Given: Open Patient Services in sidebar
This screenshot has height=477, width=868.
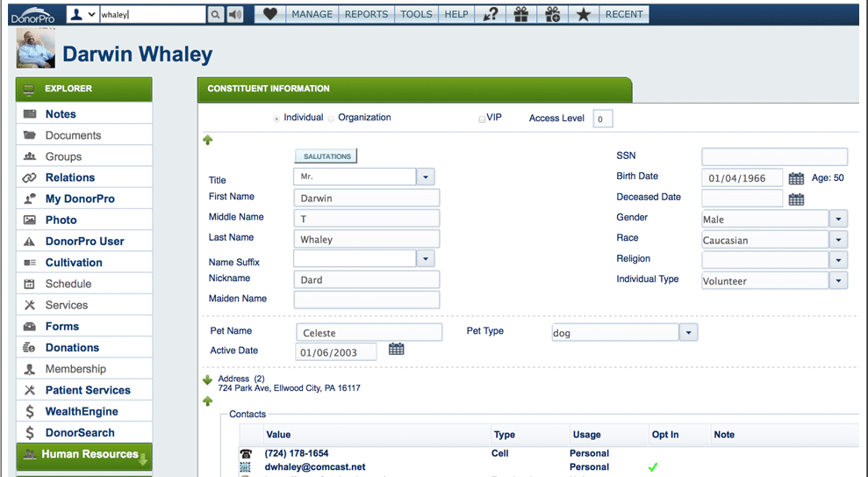Looking at the screenshot, I should [84, 390].
